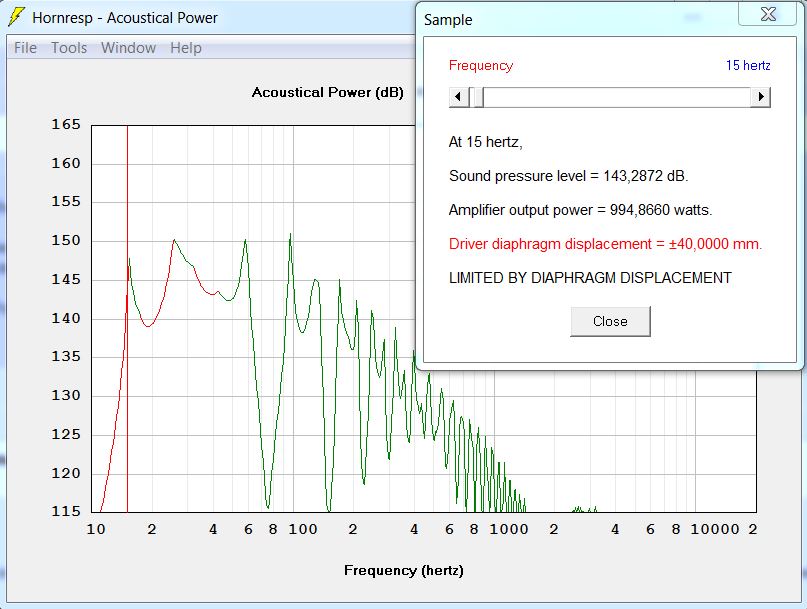Image resolution: width=807 pixels, height=609 pixels.
Task: Click the left arrow of frequency slider
Action: 459,97
